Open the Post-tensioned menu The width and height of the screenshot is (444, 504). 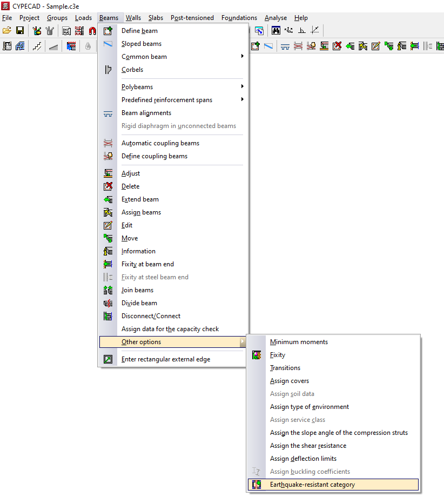coord(192,18)
